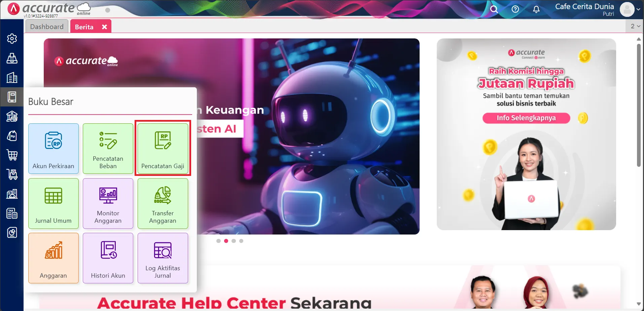
Task: Open Pencatatan Gaji menu tile
Action: [163, 148]
